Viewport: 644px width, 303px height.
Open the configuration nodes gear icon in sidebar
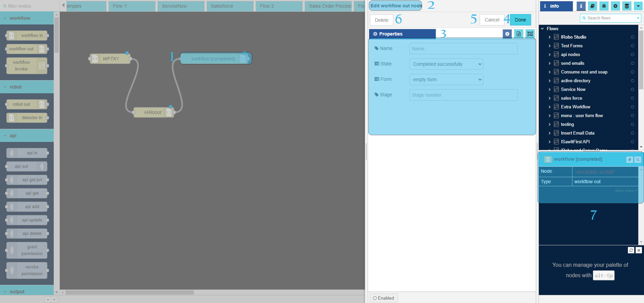click(x=615, y=6)
